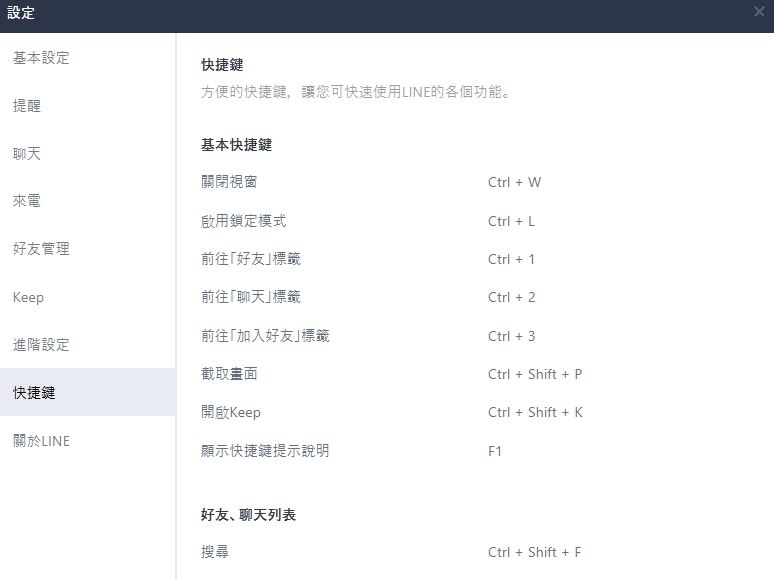This screenshot has height=579, width=774.
Task: Click the 前往「聊天」標籤 shortcut row
Action: 251,297
